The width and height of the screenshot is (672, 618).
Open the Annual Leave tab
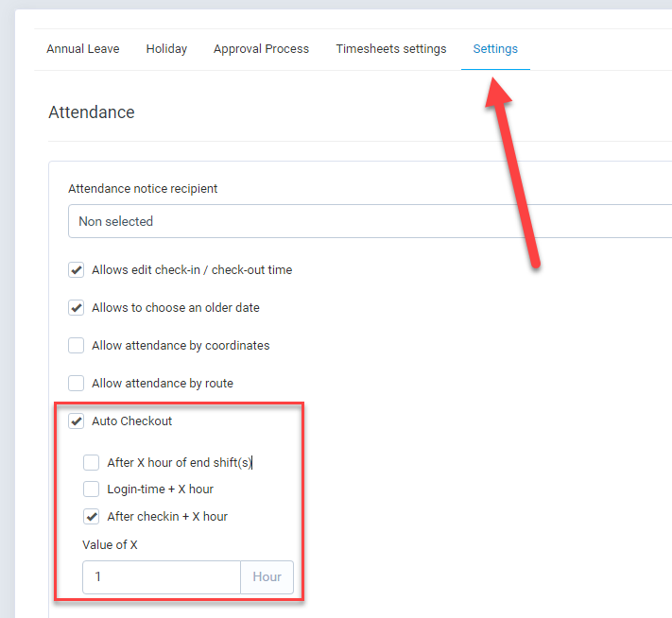83,49
